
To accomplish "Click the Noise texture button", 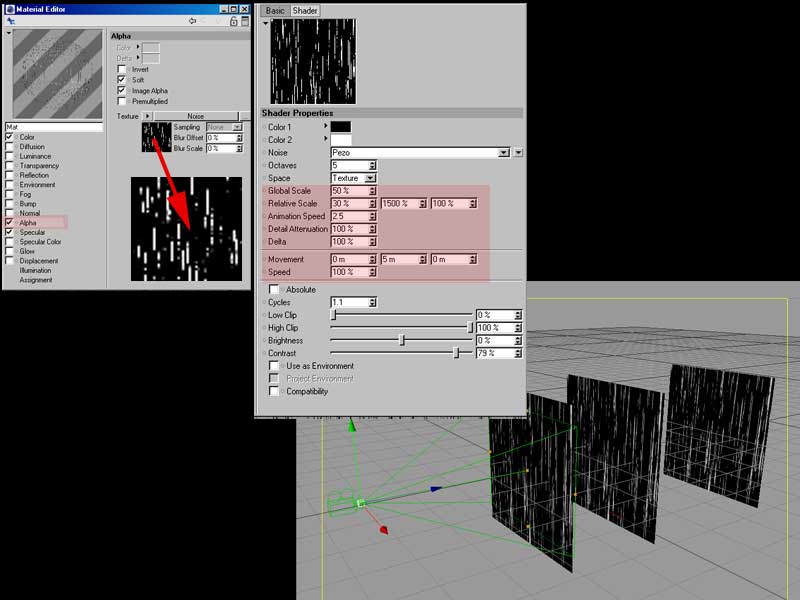I will coord(196,116).
